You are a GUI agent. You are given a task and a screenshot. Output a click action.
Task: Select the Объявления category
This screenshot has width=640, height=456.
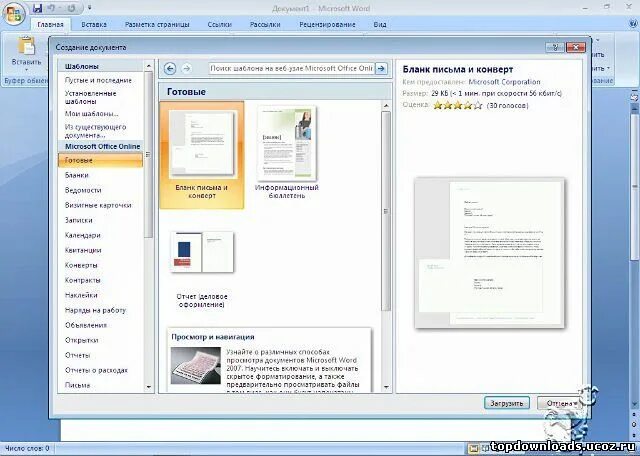click(x=86, y=325)
